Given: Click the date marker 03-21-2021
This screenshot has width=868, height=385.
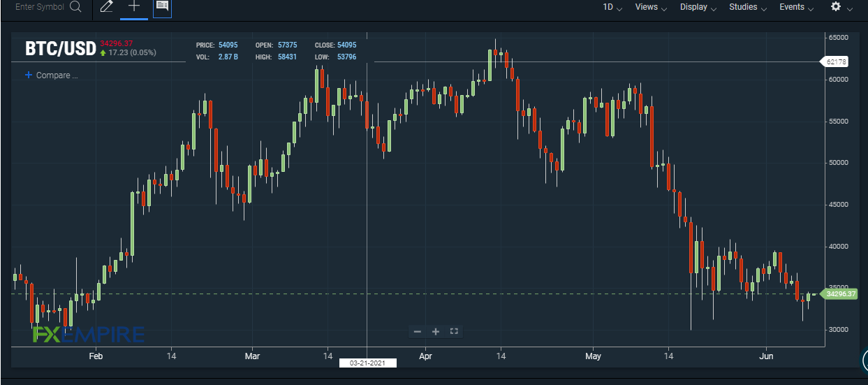Looking at the screenshot, I should [367, 363].
